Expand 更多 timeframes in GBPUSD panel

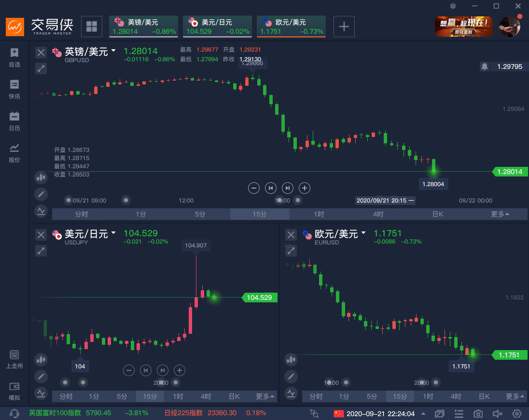500,214
